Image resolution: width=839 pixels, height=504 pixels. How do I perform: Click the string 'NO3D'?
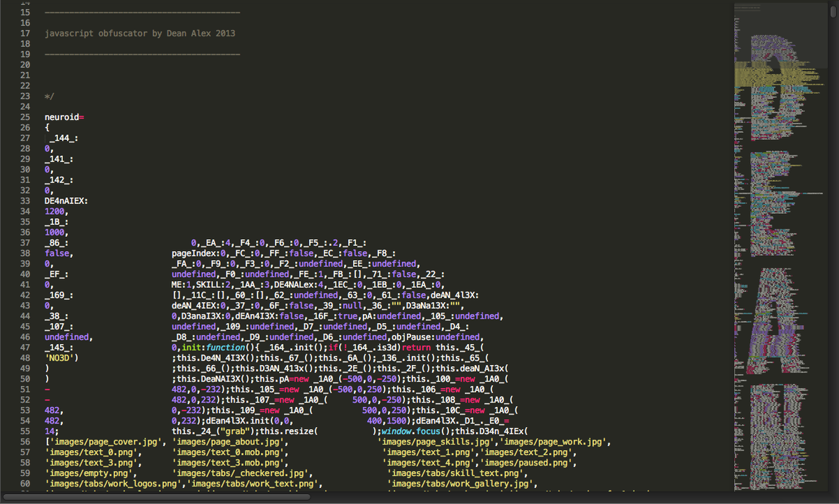click(61, 358)
